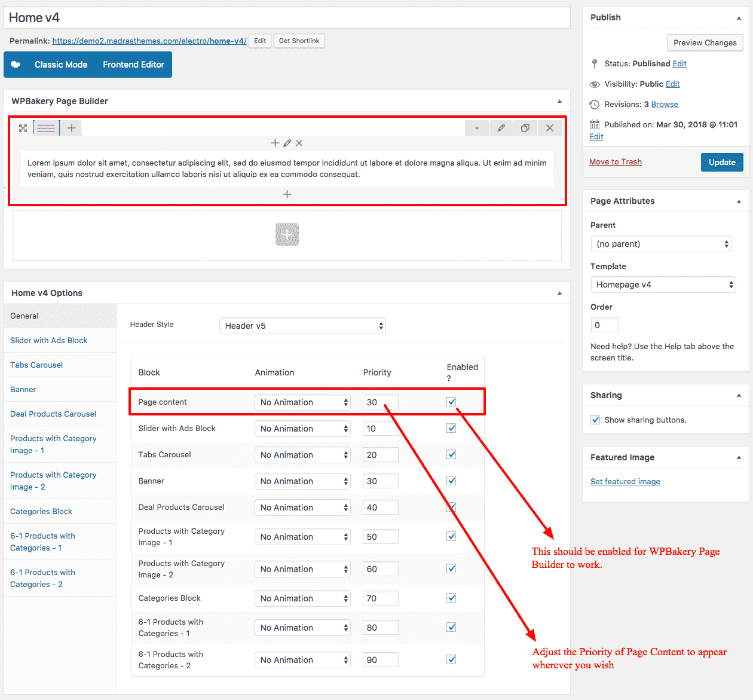Uncheck Enabled for Banner block
Viewport: 753px width, 700px height.
pos(451,481)
